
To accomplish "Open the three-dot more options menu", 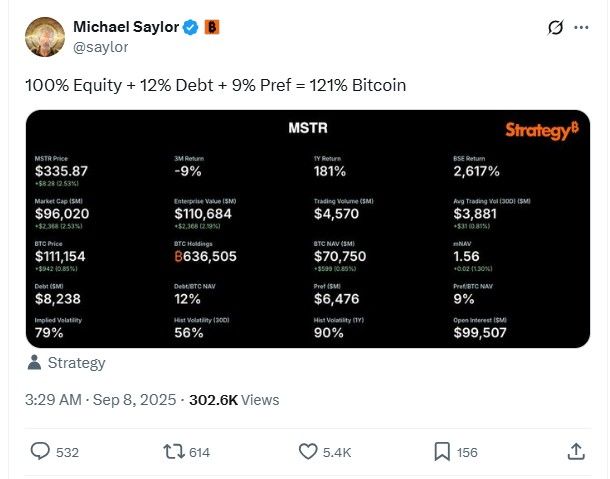I will pyautogui.click(x=581, y=27).
